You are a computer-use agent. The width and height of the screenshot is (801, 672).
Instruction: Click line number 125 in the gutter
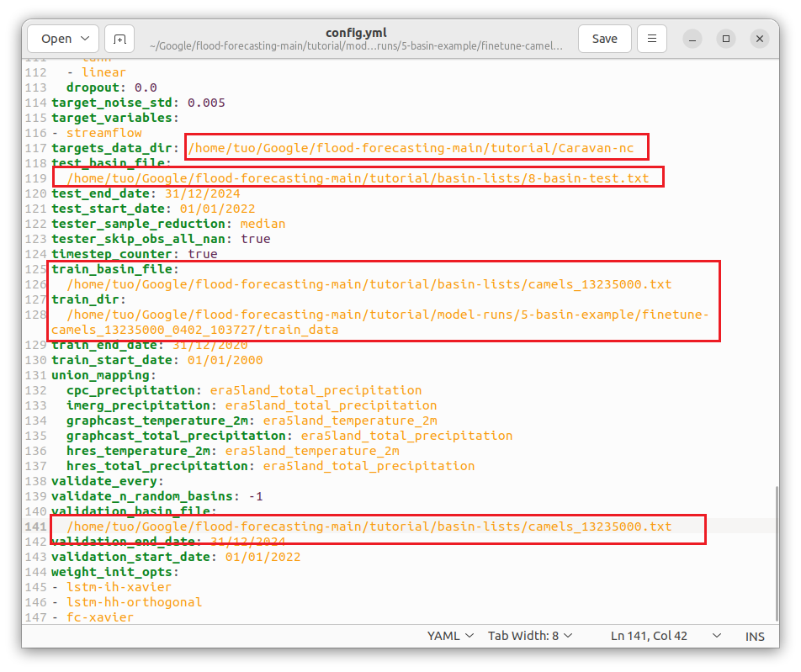(35, 269)
